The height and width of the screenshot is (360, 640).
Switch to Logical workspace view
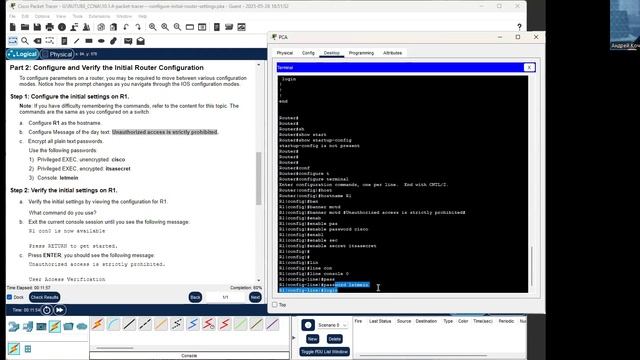pos(22,54)
